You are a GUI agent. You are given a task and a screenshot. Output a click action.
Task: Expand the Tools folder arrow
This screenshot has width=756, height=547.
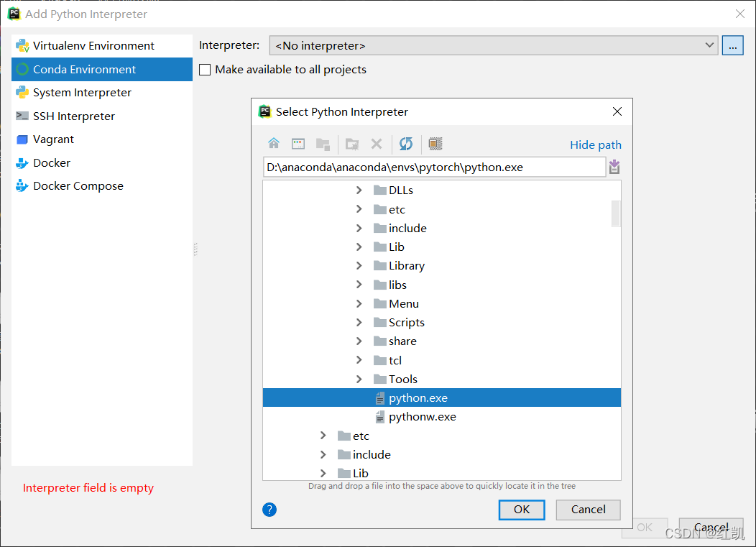pos(359,379)
